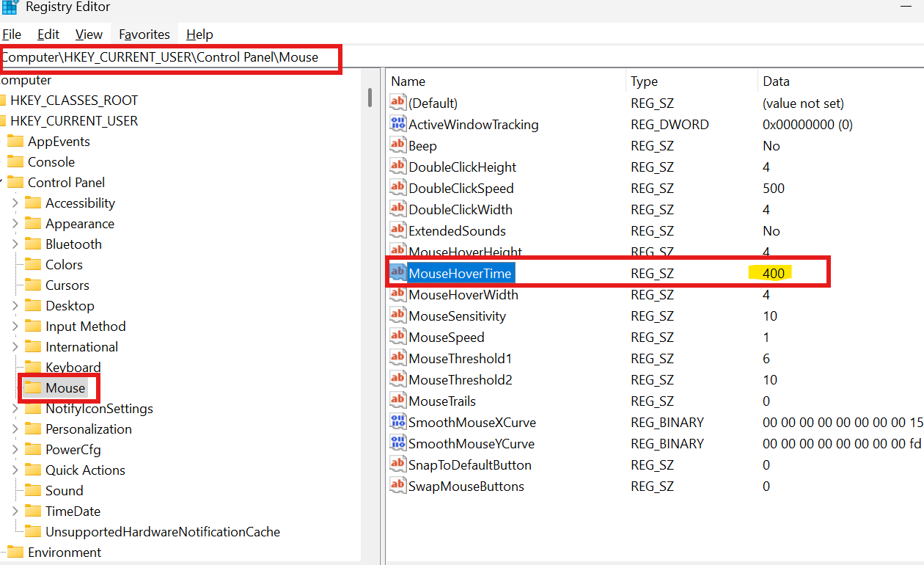Image resolution: width=924 pixels, height=565 pixels.
Task: Click the Keyboard key folder icon
Action: [33, 367]
